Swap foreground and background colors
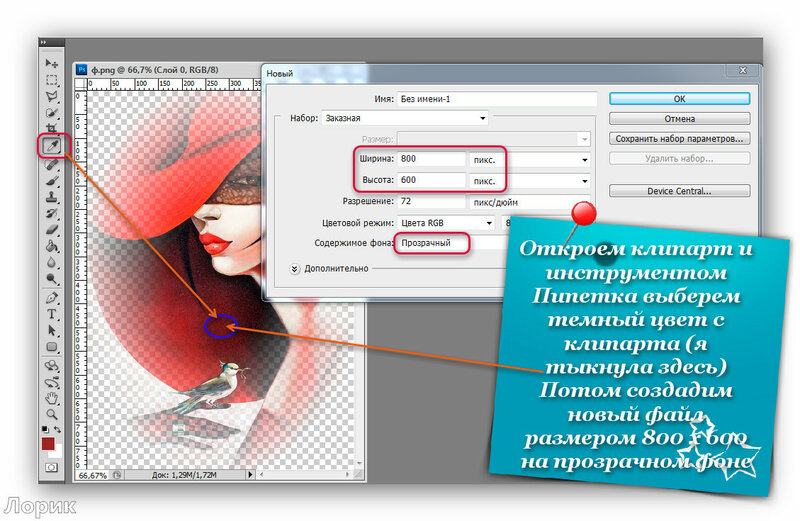 [58, 430]
